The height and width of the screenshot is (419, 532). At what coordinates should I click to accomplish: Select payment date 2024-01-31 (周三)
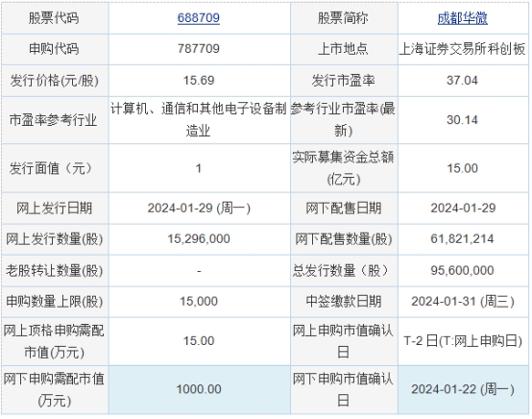point(463,301)
